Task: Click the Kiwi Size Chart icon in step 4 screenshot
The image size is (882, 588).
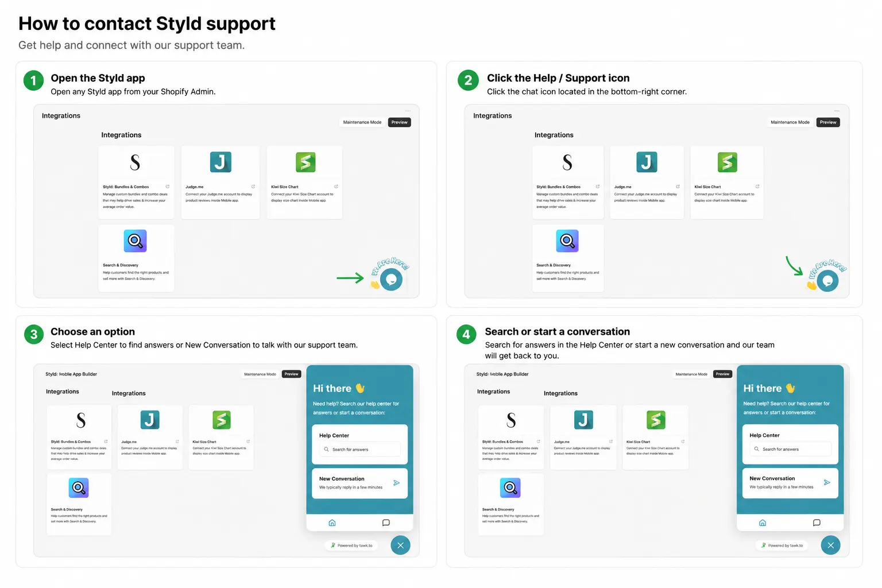Action: (x=656, y=420)
